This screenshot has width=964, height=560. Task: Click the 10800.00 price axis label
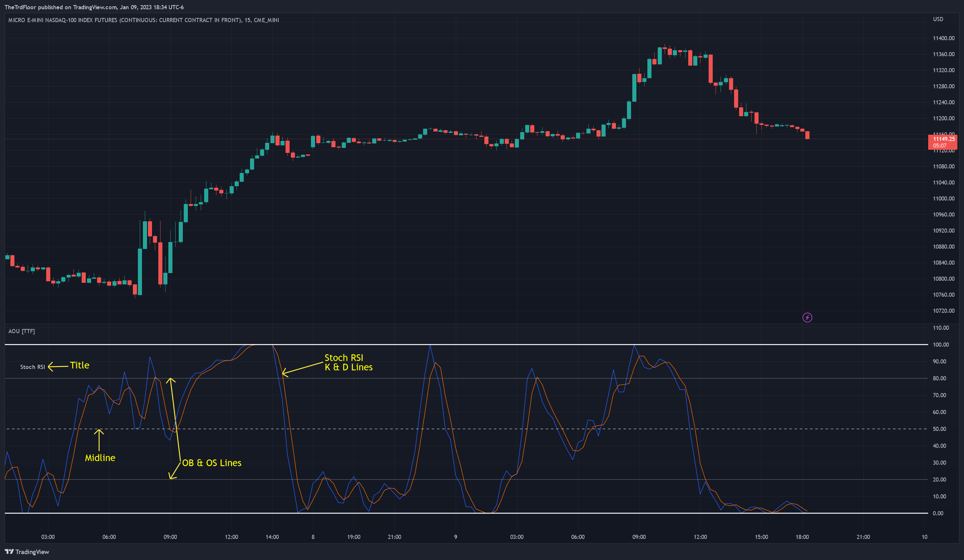943,279
